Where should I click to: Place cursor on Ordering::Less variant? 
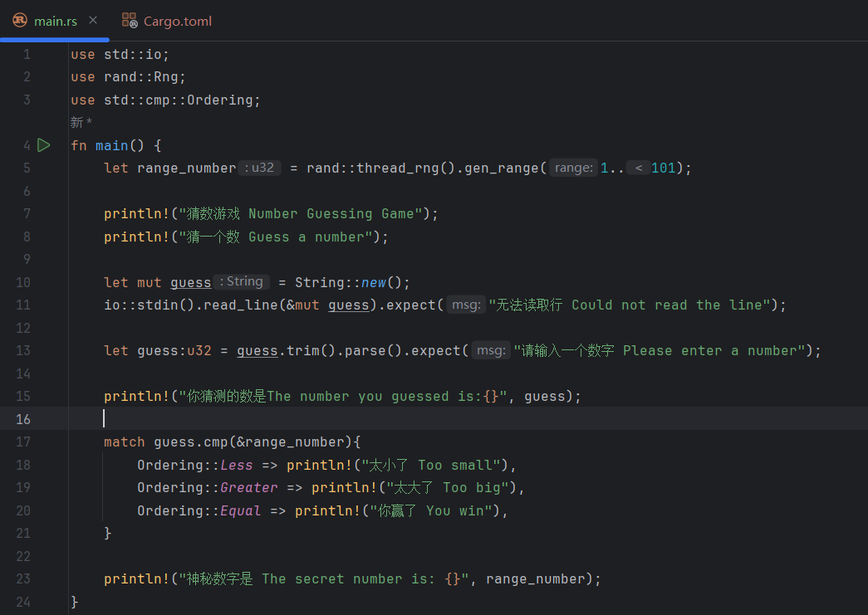[237, 465]
